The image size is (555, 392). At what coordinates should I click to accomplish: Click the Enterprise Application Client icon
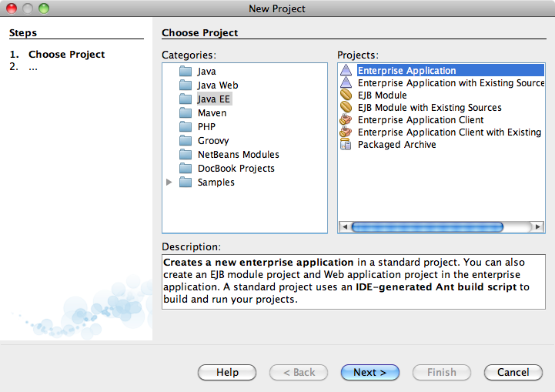(346, 119)
